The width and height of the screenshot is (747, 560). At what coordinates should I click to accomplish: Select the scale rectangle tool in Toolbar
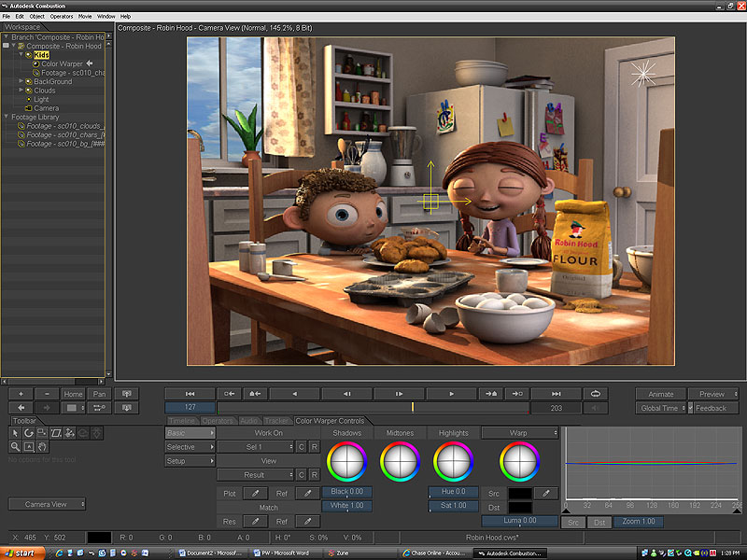click(x=42, y=433)
